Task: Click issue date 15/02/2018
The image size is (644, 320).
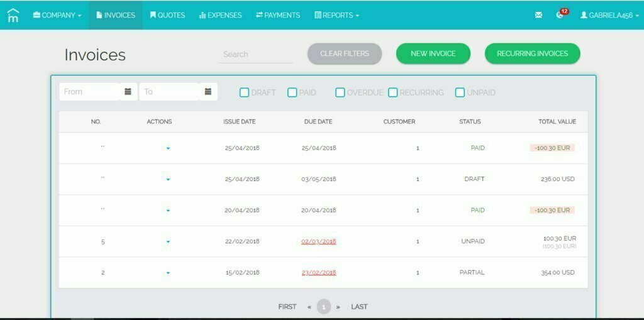Action: (242, 273)
